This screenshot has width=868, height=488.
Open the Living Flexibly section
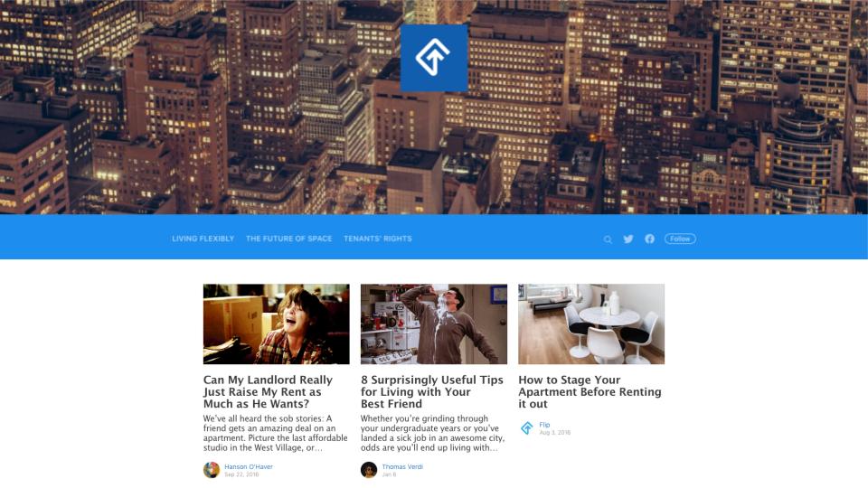click(x=203, y=239)
